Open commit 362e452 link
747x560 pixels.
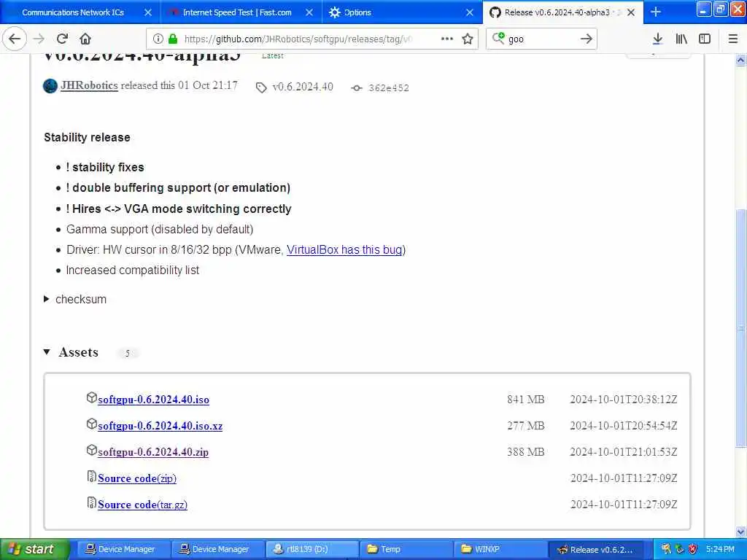(388, 88)
